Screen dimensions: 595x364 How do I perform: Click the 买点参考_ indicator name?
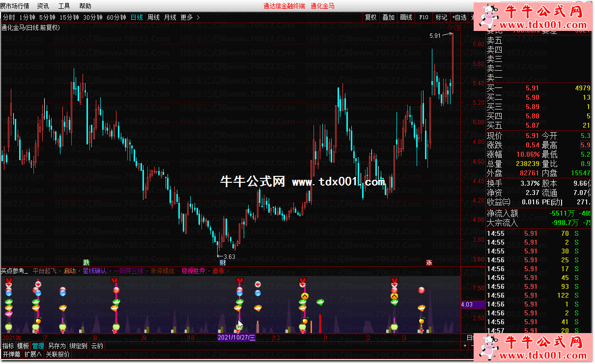click(x=14, y=271)
